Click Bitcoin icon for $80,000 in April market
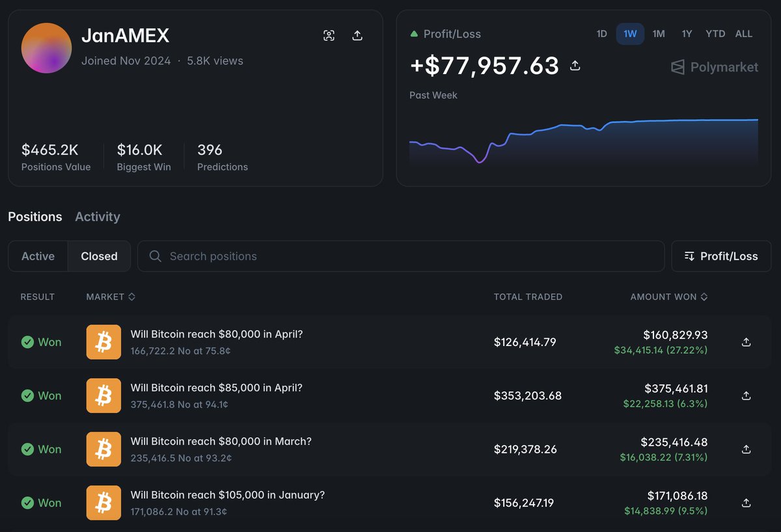781x532 pixels. 103,342
